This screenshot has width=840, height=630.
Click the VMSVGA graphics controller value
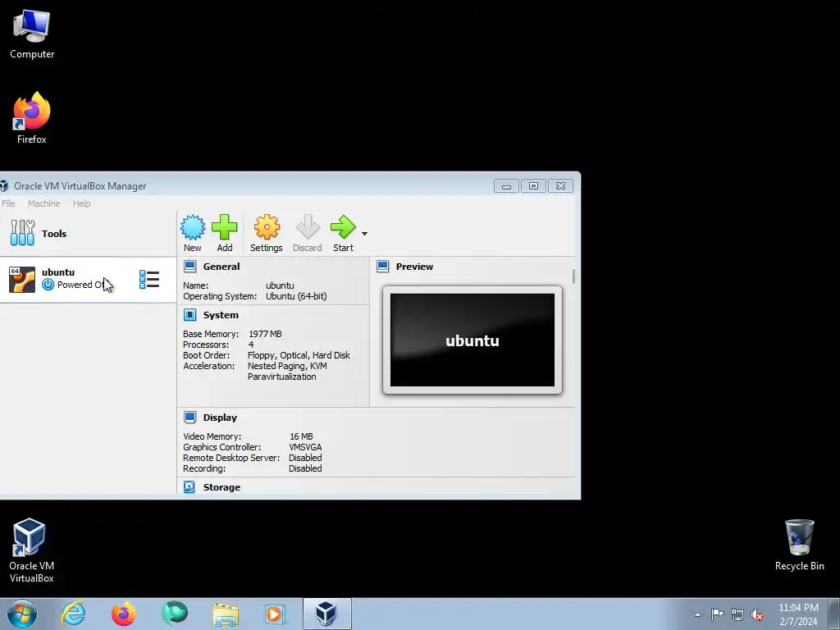tap(305, 447)
